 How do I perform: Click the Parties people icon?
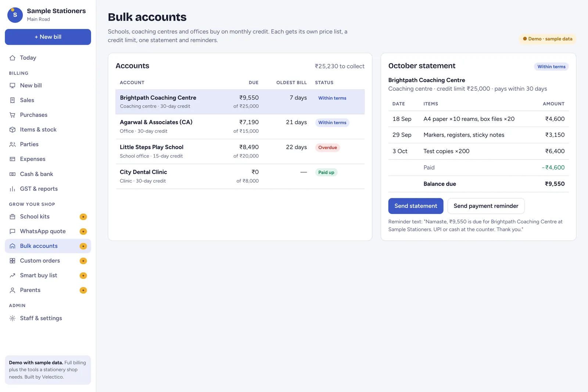tap(12, 144)
